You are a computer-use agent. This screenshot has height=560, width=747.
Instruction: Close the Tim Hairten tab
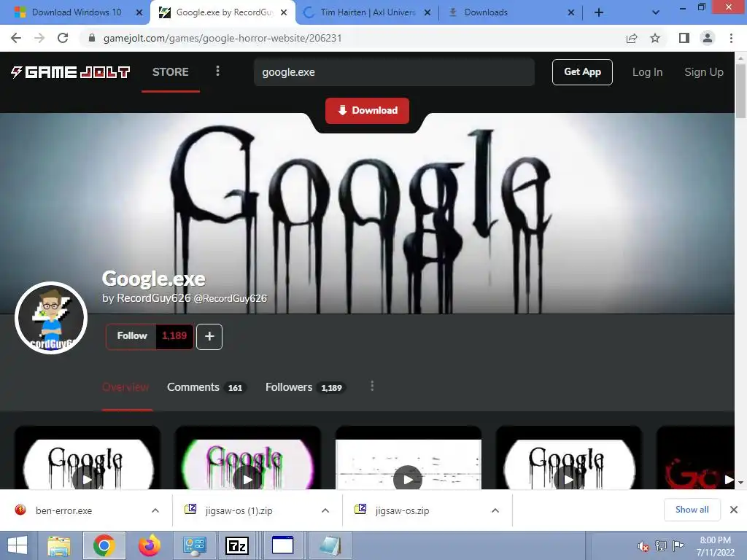coord(427,12)
